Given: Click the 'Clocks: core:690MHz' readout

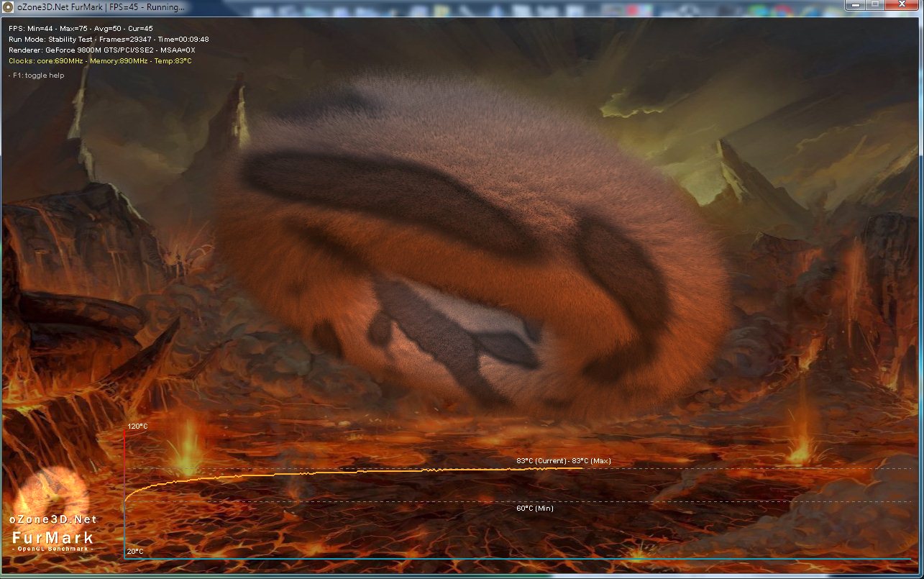Looking at the screenshot, I should coord(47,61).
